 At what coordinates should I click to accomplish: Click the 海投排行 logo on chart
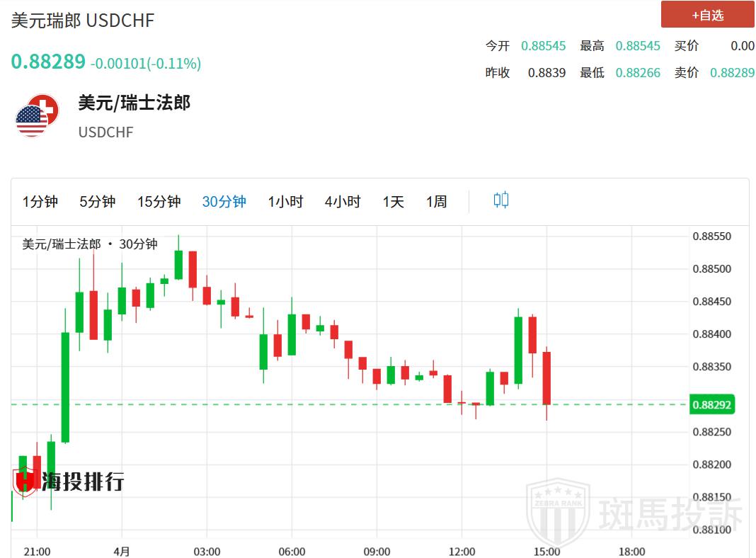tap(69, 481)
